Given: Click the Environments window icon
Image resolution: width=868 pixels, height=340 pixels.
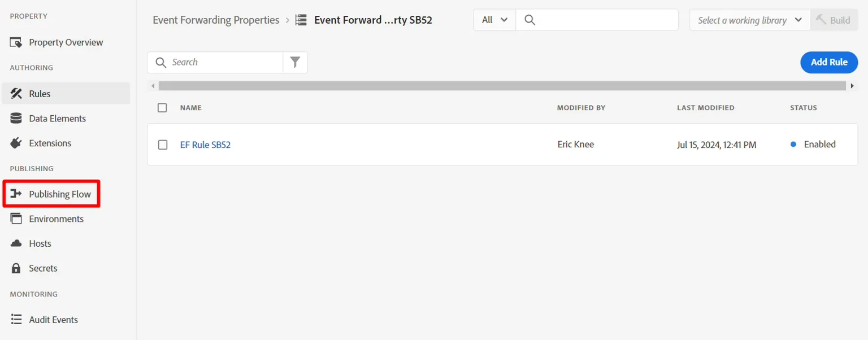Looking at the screenshot, I should (16, 219).
